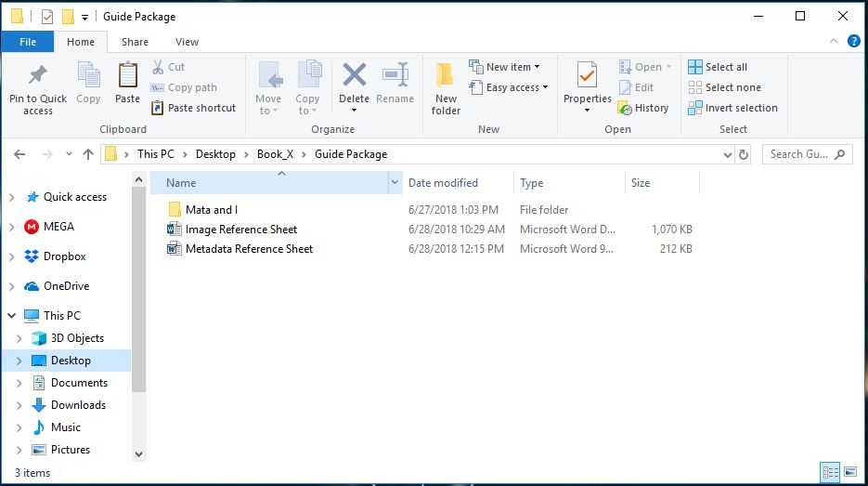Open the Properties checkmark icon
Image resolution: width=868 pixels, height=486 pixels.
click(588, 76)
